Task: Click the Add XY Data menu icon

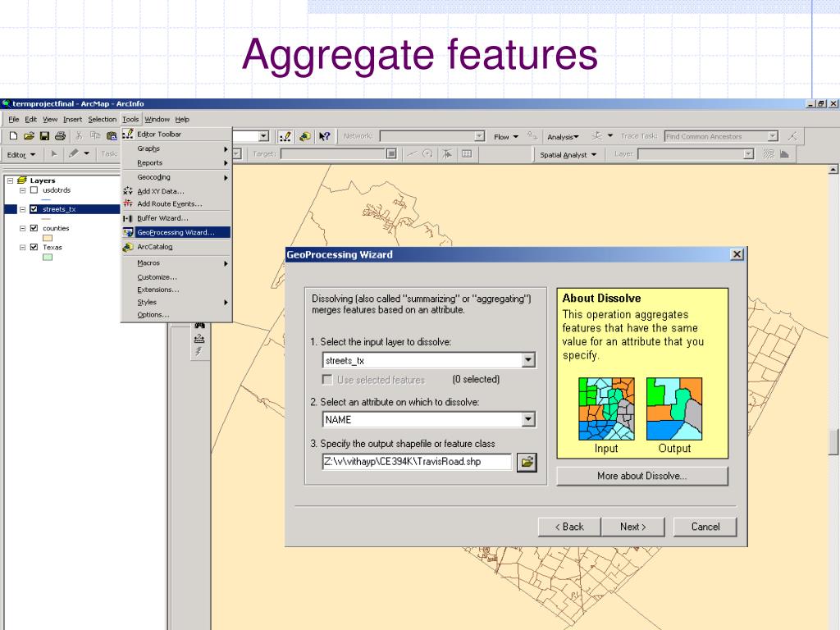Action: tap(127, 190)
